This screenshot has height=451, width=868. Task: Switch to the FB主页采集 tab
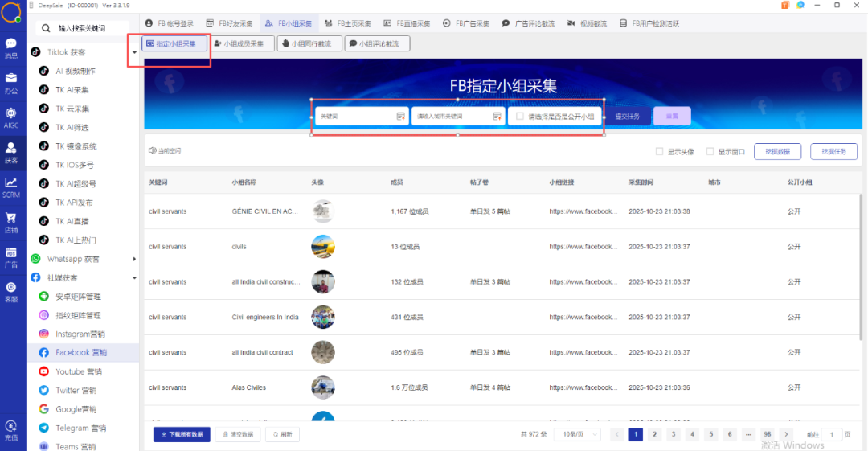pyautogui.click(x=348, y=23)
